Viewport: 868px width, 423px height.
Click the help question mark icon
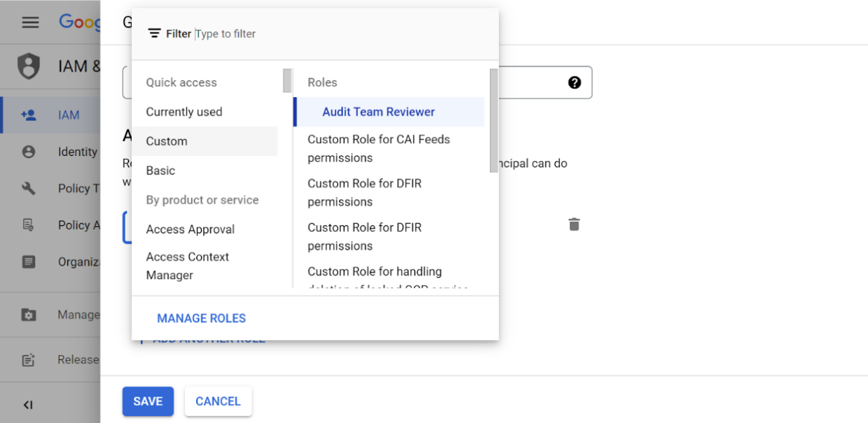[x=574, y=82]
